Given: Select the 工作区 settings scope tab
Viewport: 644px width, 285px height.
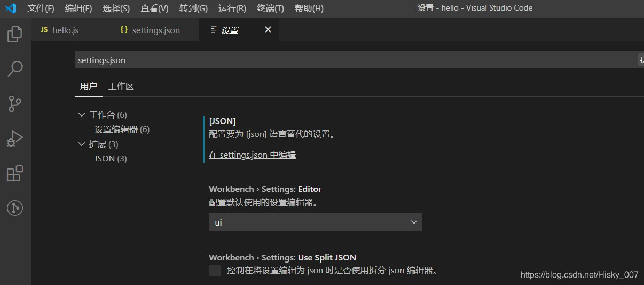Looking at the screenshot, I should tap(121, 87).
